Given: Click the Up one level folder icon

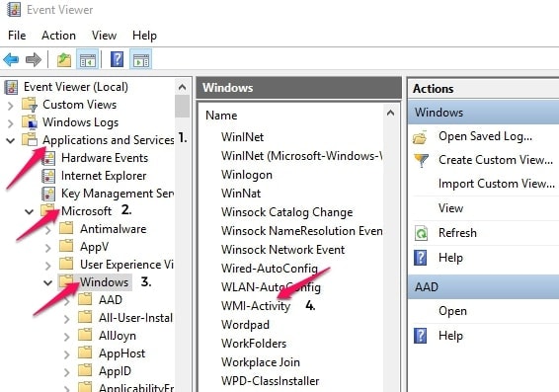Looking at the screenshot, I should pos(64,60).
